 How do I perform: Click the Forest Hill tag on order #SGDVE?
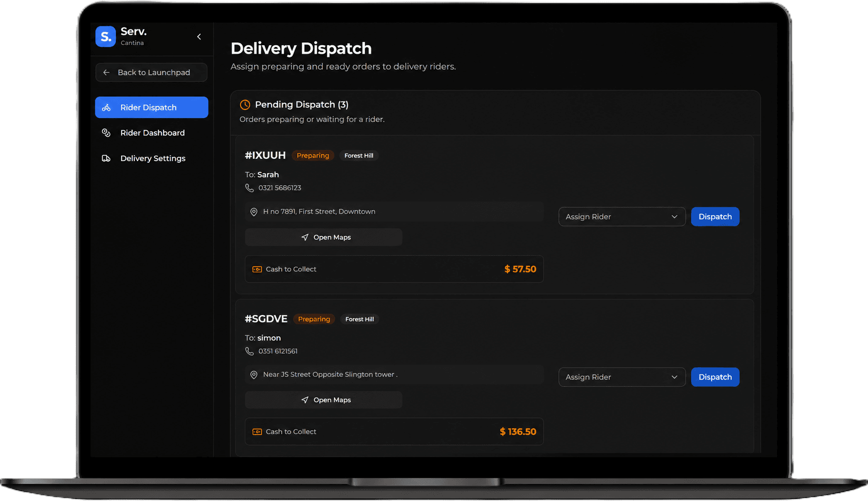[360, 319]
